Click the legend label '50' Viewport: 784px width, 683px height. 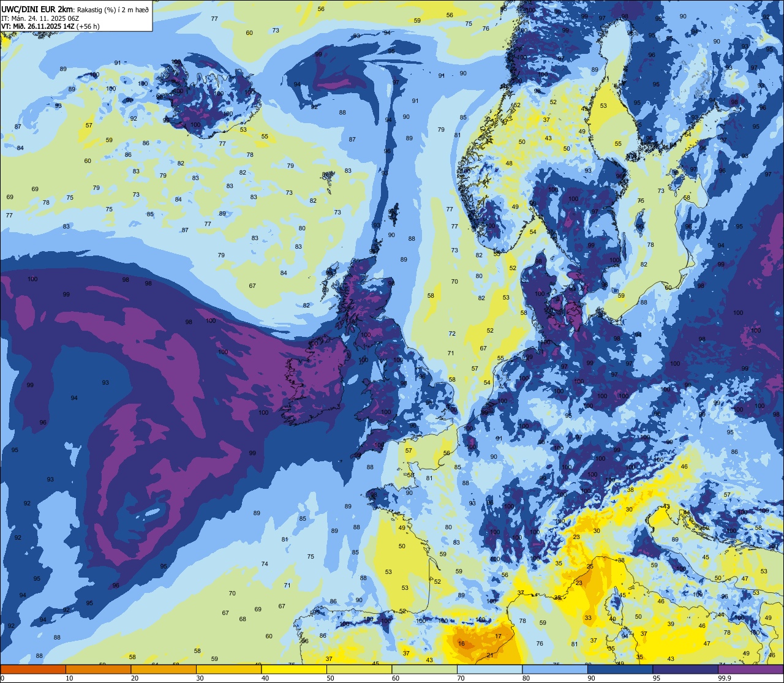[330, 678]
